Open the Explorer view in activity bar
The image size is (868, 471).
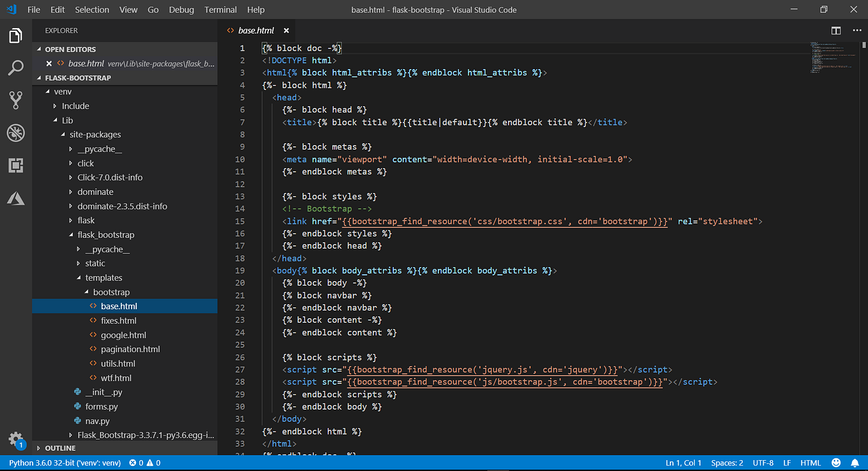16,36
